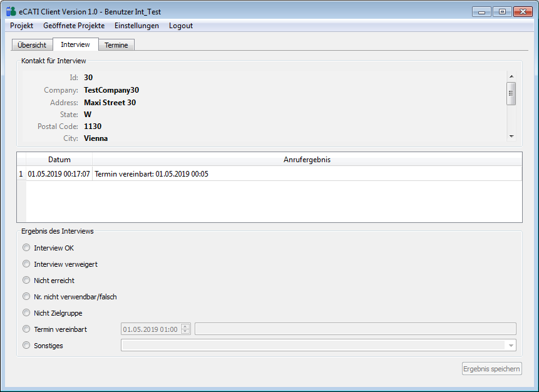This screenshot has width=539, height=392.
Task: Select the Nicht erreicht radio button
Action: click(x=26, y=281)
